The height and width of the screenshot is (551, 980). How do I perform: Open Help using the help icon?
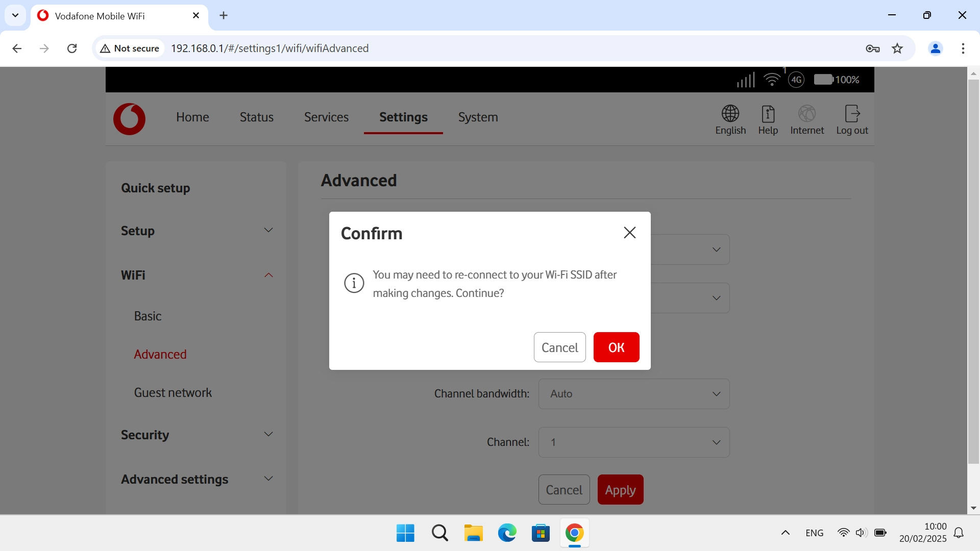pos(768,120)
